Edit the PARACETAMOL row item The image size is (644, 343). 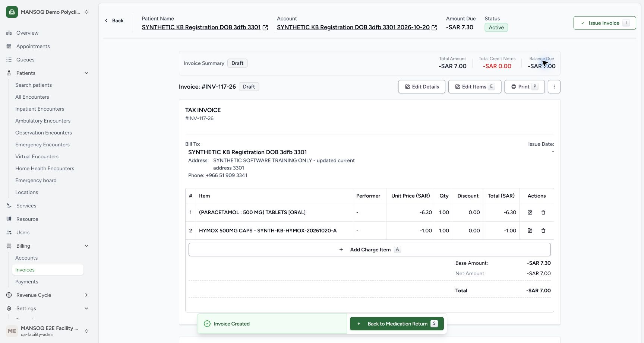coord(530,212)
